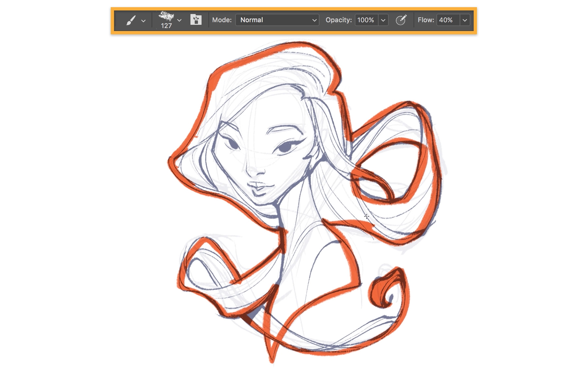Expand the brush preset picker arrow
Viewport: 588px width, 372px height.
click(x=179, y=20)
